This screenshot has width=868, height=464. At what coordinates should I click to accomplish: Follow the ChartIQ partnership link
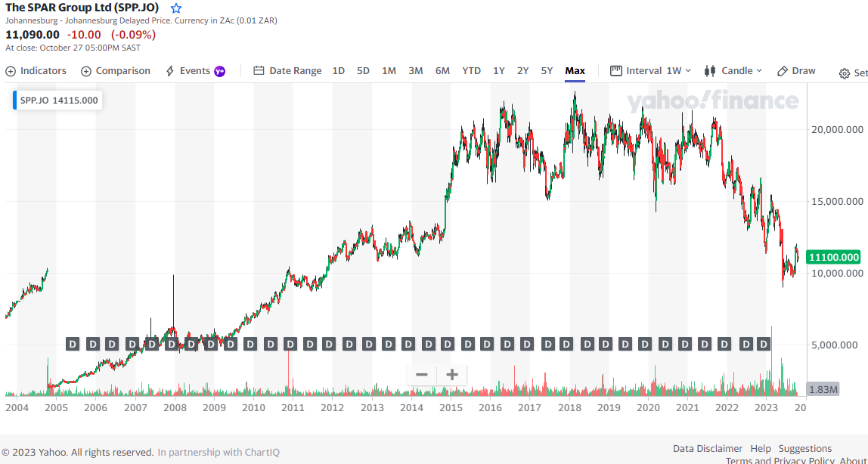click(219, 453)
